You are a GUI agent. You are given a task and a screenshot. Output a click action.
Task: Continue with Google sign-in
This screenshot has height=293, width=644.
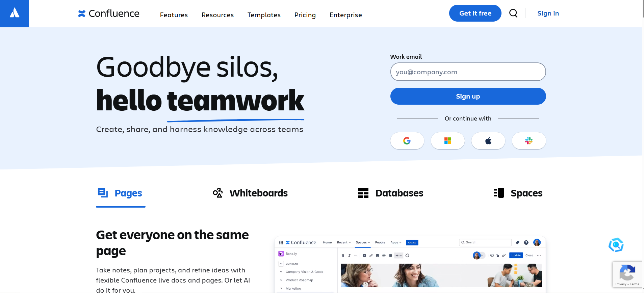click(x=407, y=141)
